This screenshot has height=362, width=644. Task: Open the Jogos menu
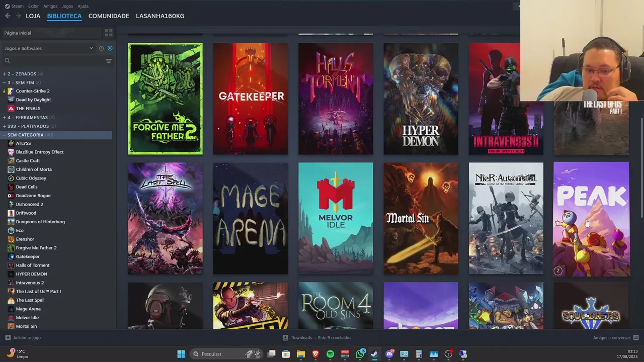(x=67, y=6)
